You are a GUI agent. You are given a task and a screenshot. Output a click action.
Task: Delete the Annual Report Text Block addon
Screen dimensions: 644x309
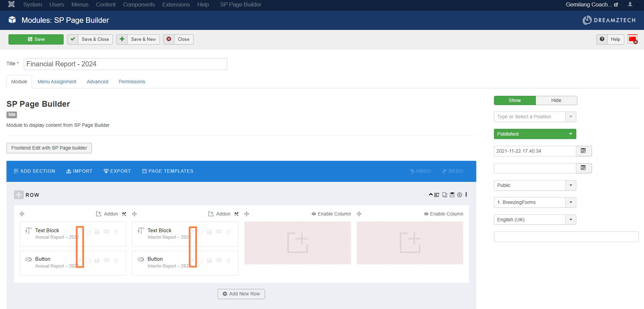pyautogui.click(x=116, y=232)
